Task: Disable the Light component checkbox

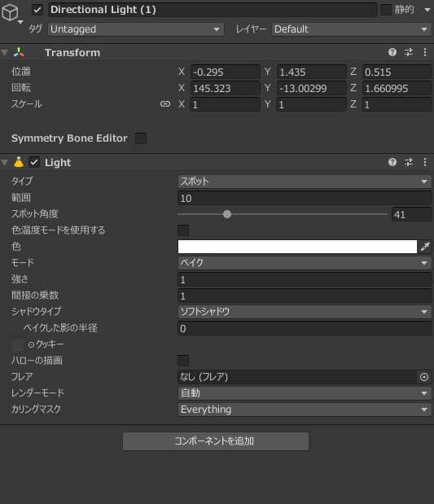Action: coord(34,162)
